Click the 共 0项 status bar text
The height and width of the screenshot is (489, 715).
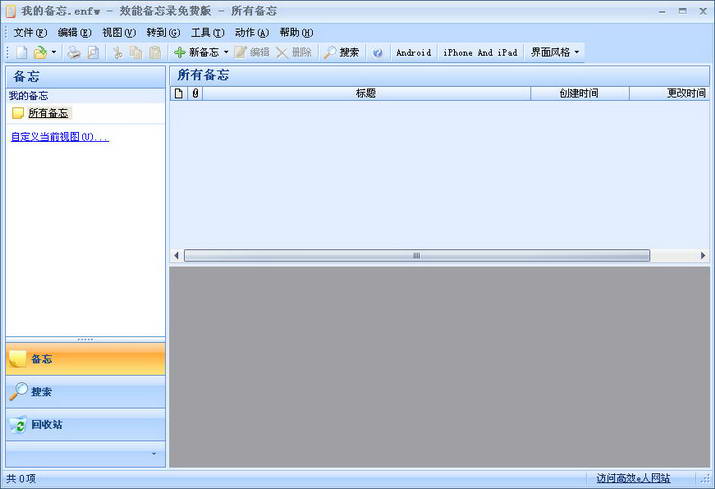click(21, 479)
